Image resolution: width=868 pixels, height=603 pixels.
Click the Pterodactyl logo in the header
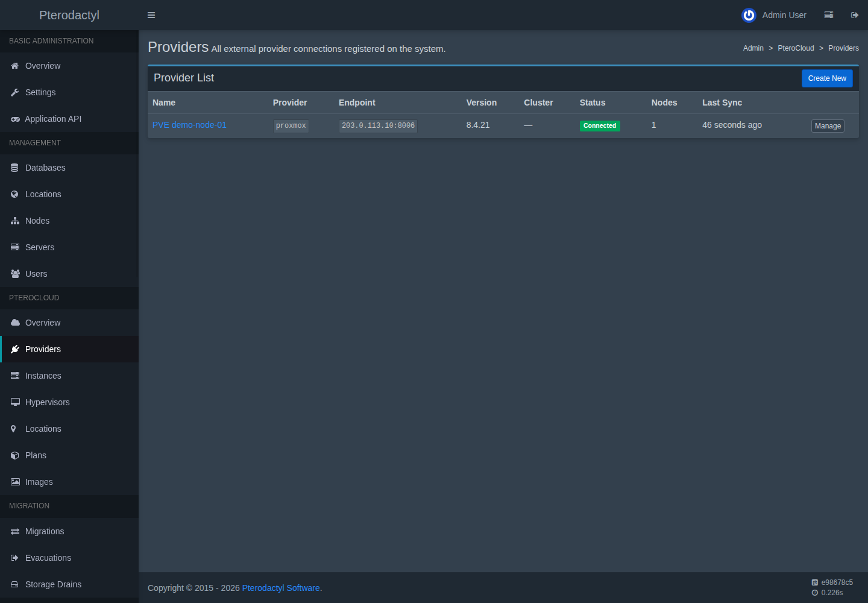(69, 15)
